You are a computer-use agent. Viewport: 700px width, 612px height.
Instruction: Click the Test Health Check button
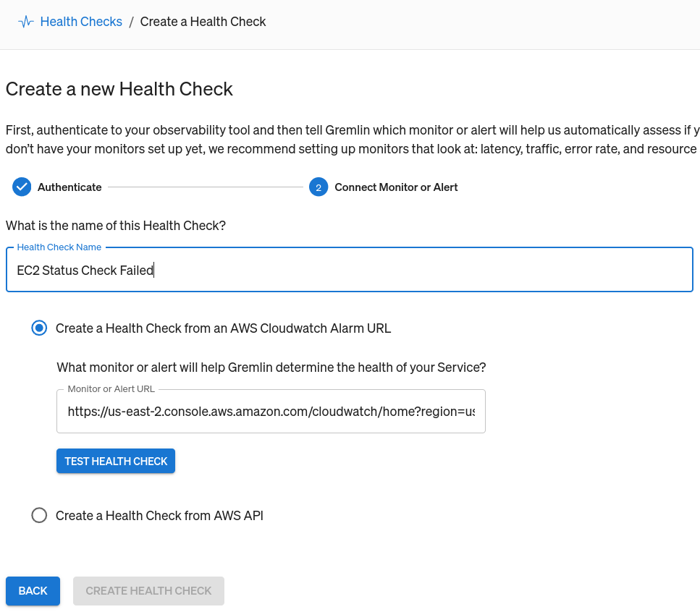click(116, 461)
